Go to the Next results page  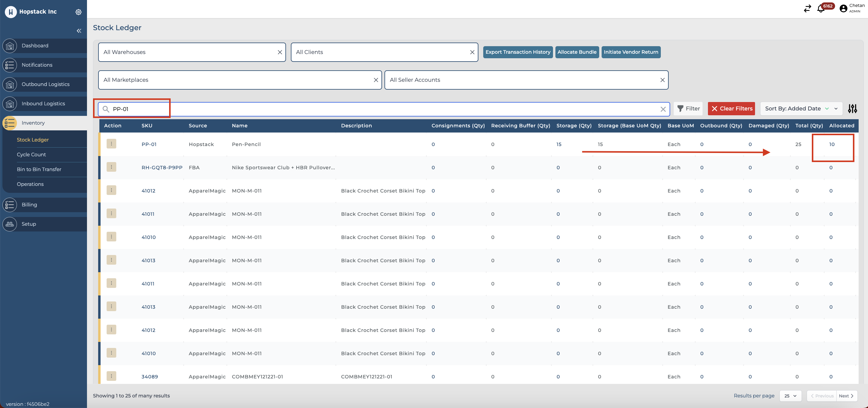pyautogui.click(x=846, y=396)
